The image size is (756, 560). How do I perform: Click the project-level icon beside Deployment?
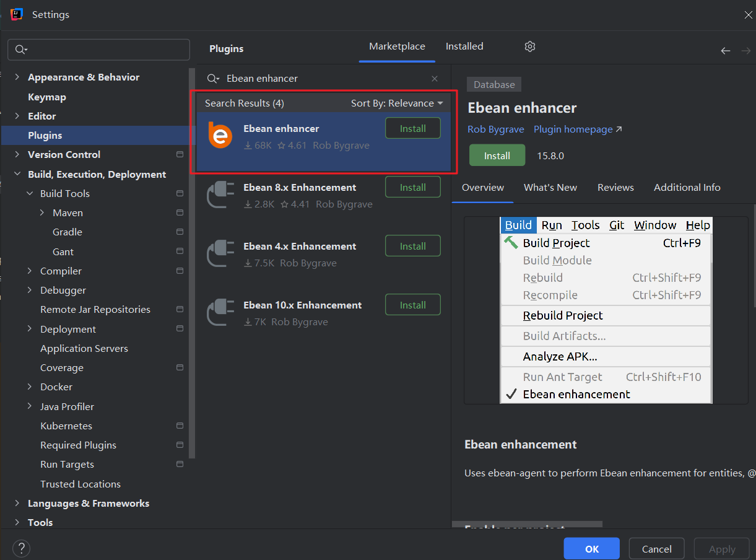180,329
